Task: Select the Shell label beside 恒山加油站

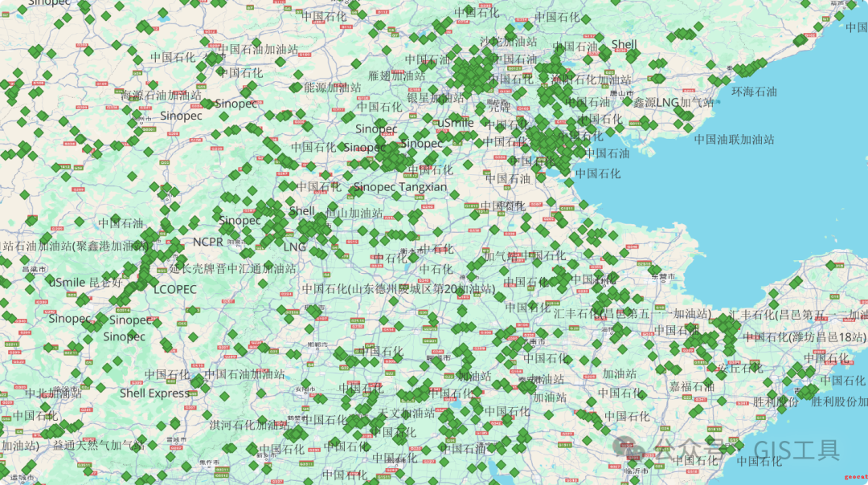Action: pos(301,211)
